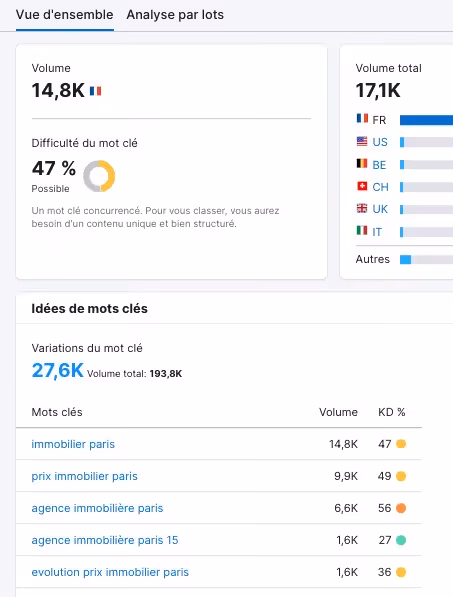Open the UK country link
453x597 pixels.
coord(380,209)
